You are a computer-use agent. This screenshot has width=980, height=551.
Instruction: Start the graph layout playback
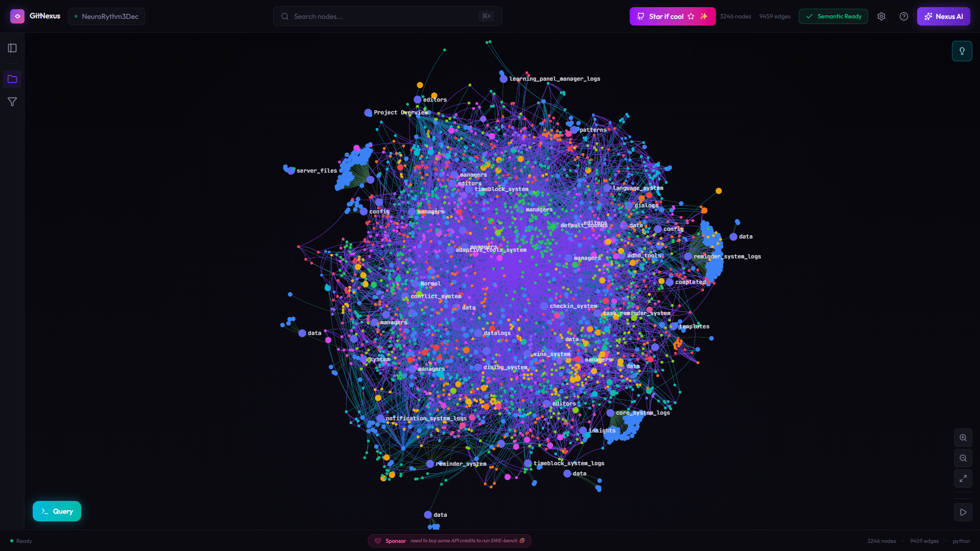(x=963, y=512)
